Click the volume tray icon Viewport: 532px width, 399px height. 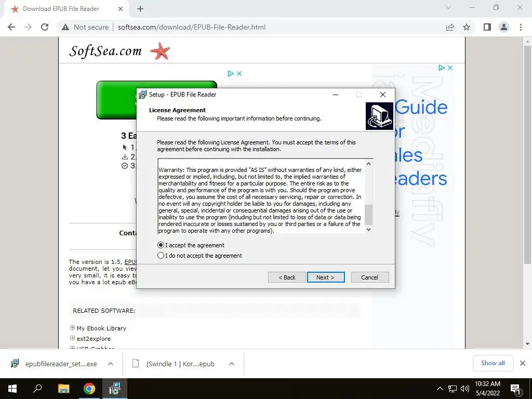pyautogui.click(x=465, y=389)
